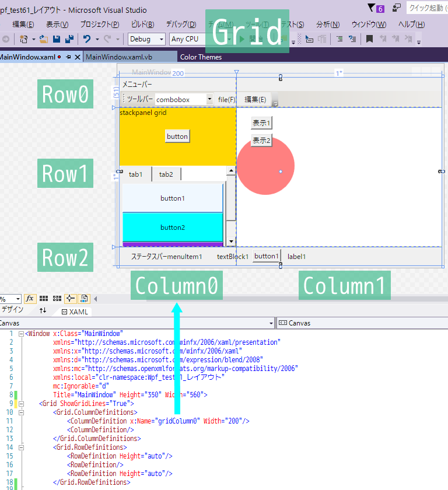Click the New Project toolbar icon
Screen dimensions: 448x490
tap(24, 39)
